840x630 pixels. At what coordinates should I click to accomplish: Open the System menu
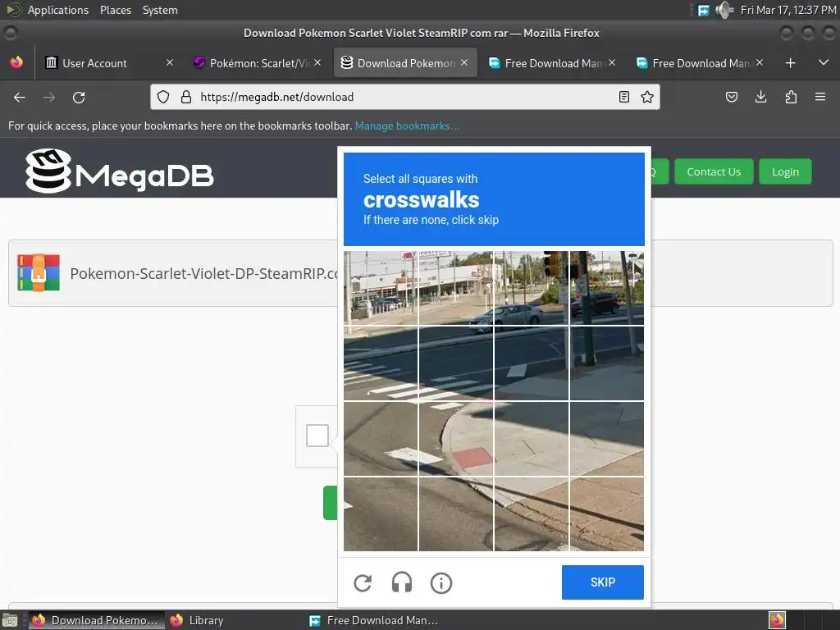(x=160, y=10)
